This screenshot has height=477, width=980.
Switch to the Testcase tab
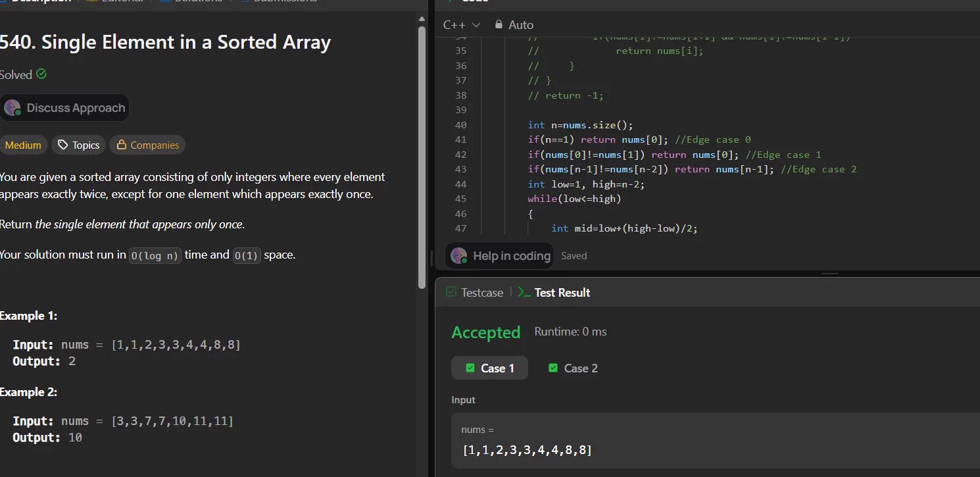[474, 293]
